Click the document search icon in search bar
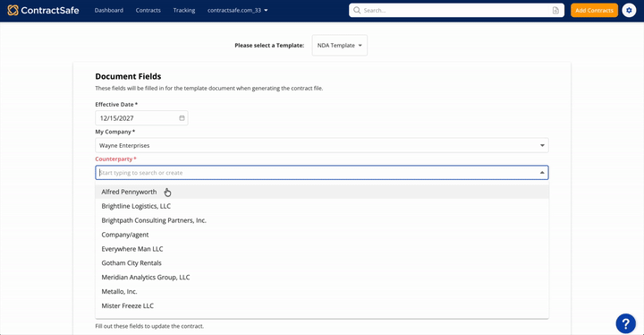Image resolution: width=644 pixels, height=335 pixels. pos(555,10)
